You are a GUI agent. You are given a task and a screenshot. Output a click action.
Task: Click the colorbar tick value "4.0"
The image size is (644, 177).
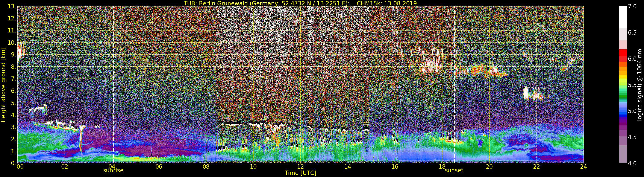click(632, 163)
